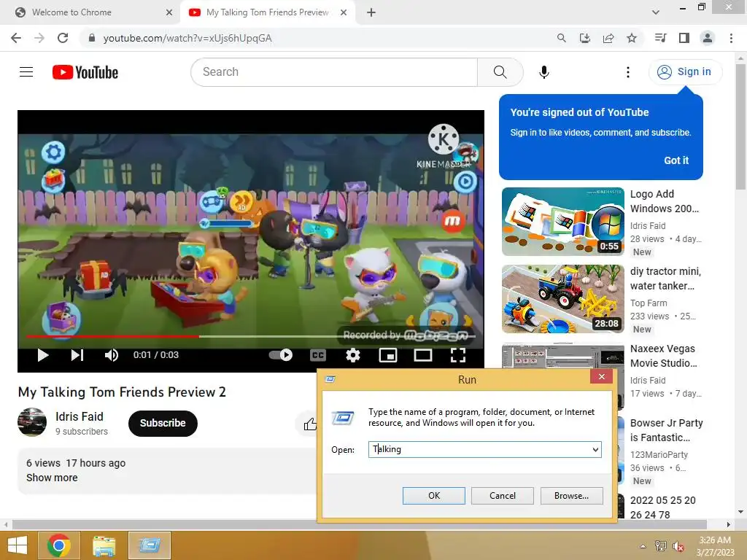The width and height of the screenshot is (747, 560).
Task: Go to YouTube home via logo
Action: [85, 72]
